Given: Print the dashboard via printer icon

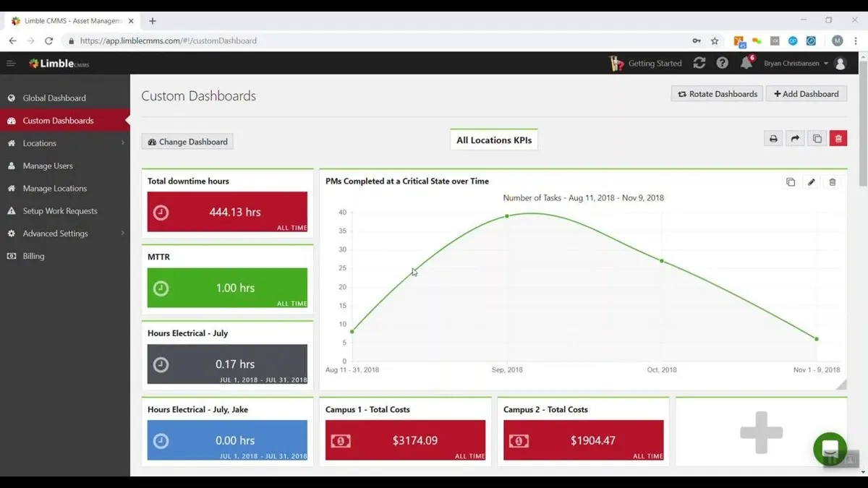Looking at the screenshot, I should (x=773, y=139).
